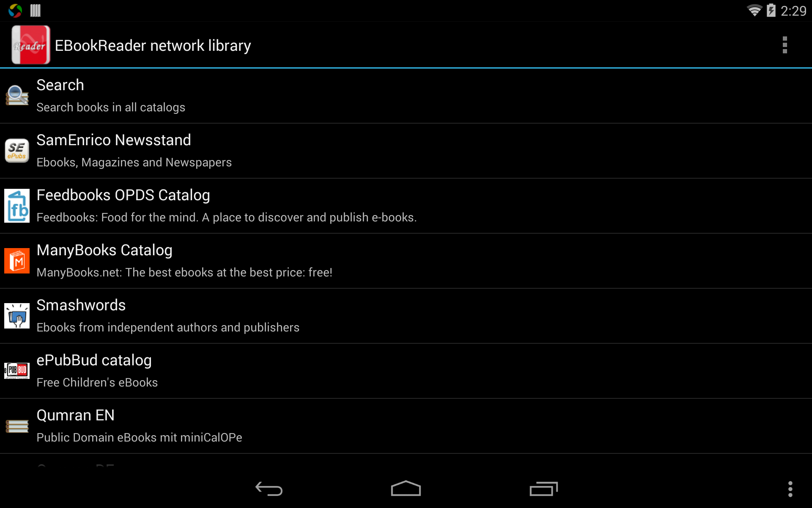
Task: Tap the Android back navigation button
Action: pyautogui.click(x=269, y=489)
